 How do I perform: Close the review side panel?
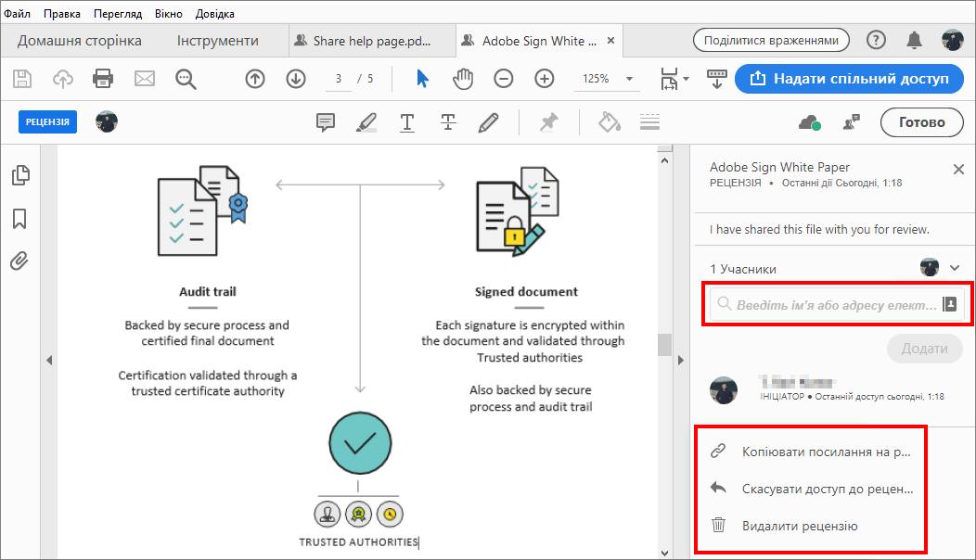(x=958, y=170)
